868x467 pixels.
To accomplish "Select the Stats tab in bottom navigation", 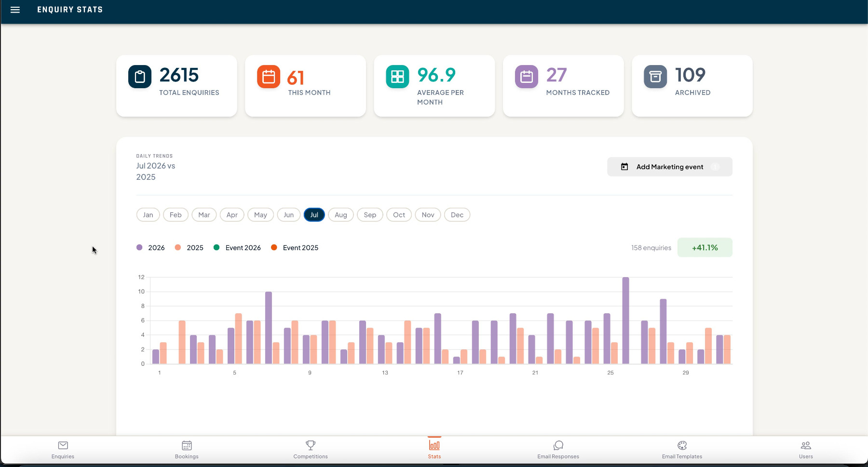I will pos(434,450).
